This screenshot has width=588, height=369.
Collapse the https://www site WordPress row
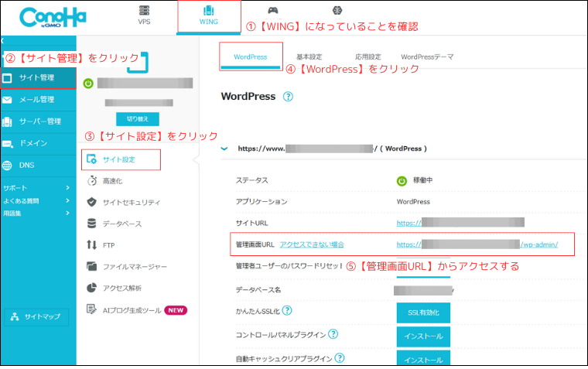pyautogui.click(x=224, y=149)
